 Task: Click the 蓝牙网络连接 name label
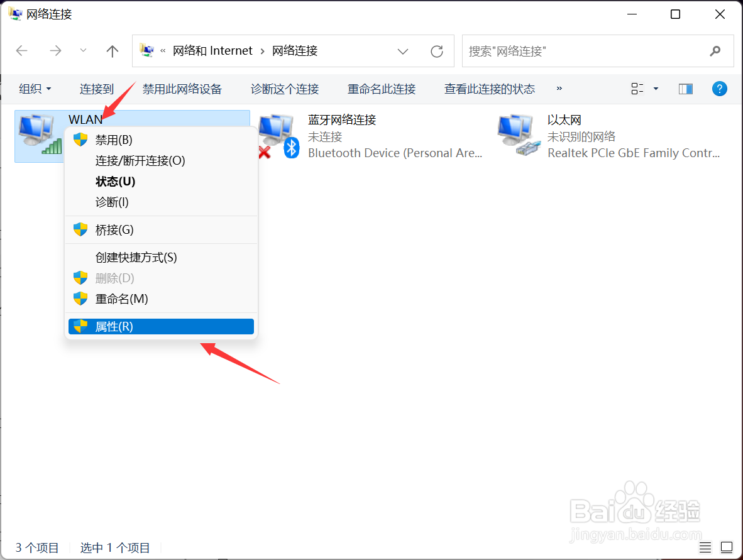pyautogui.click(x=342, y=120)
